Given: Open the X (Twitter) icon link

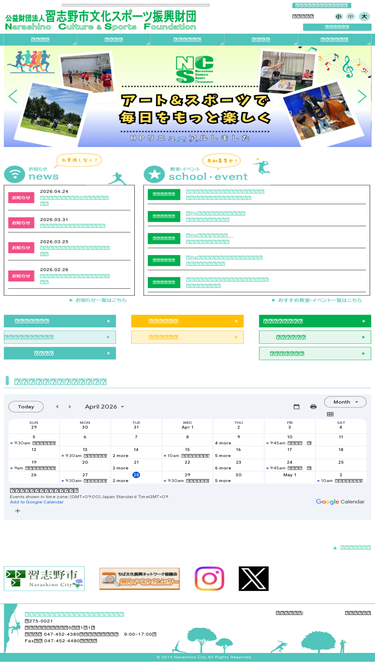Looking at the screenshot, I should [253, 579].
